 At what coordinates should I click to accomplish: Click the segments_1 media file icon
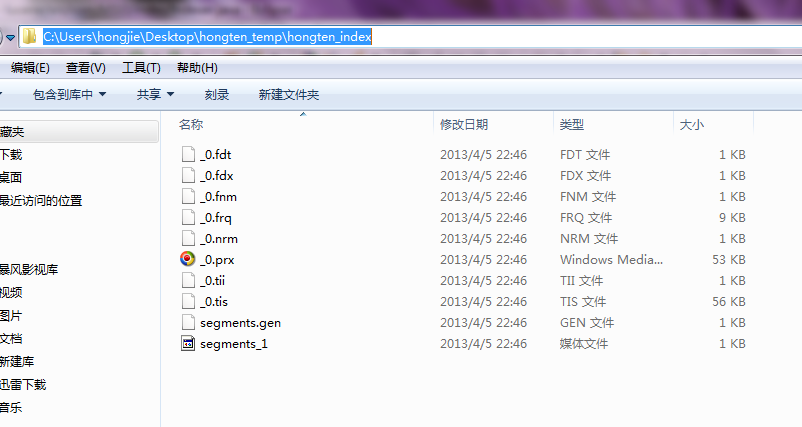(x=188, y=343)
